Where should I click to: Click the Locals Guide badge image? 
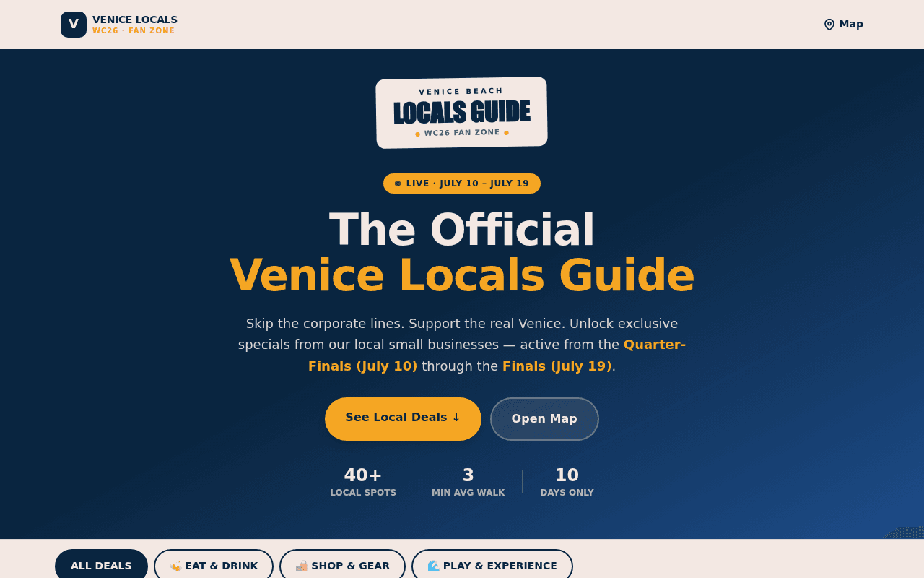462,113
